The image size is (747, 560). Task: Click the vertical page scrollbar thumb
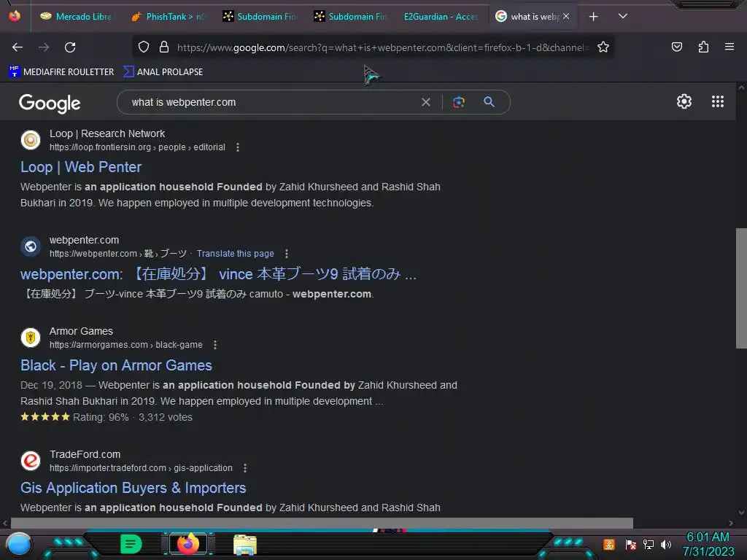click(741, 288)
